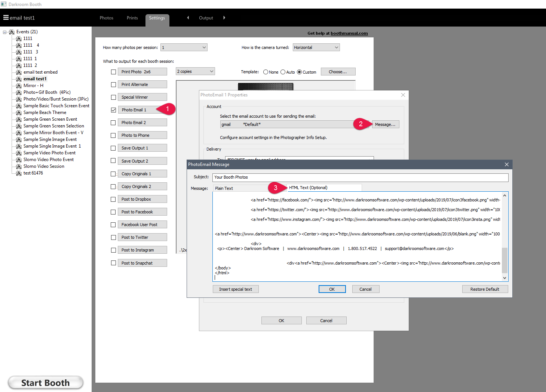This screenshot has height=392, width=546.
Task: Uncheck the Photo Email 1 checkbox
Action: (x=113, y=110)
